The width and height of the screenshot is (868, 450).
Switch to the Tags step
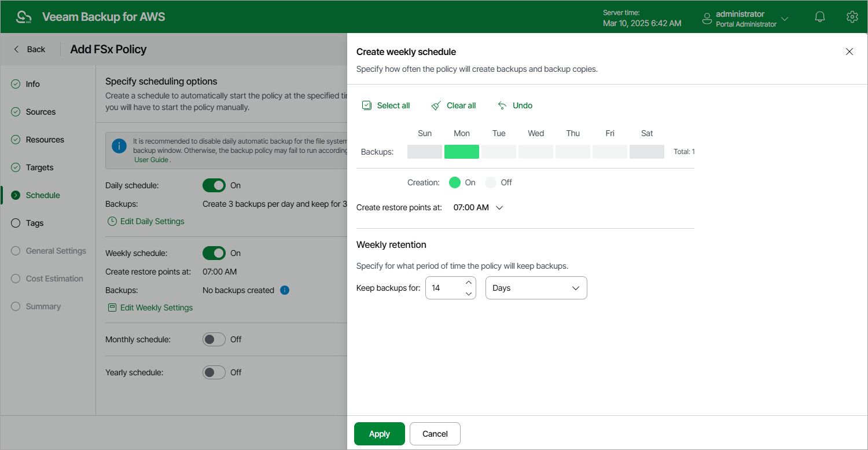click(35, 223)
